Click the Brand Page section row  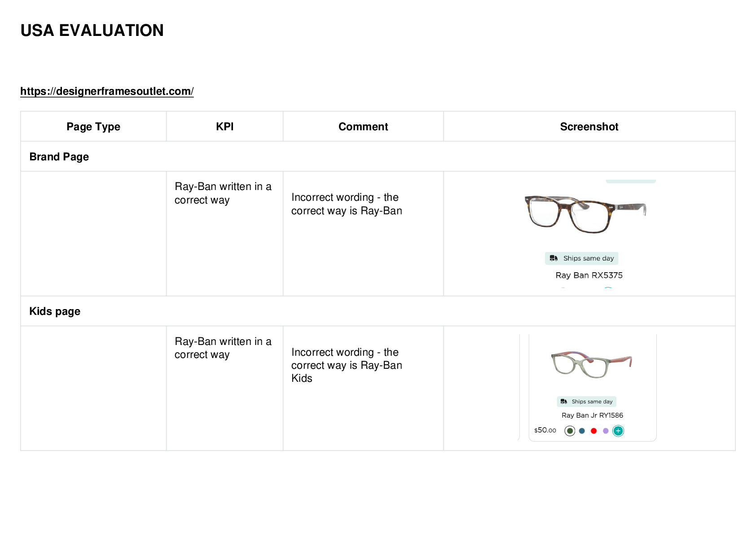[x=378, y=156]
